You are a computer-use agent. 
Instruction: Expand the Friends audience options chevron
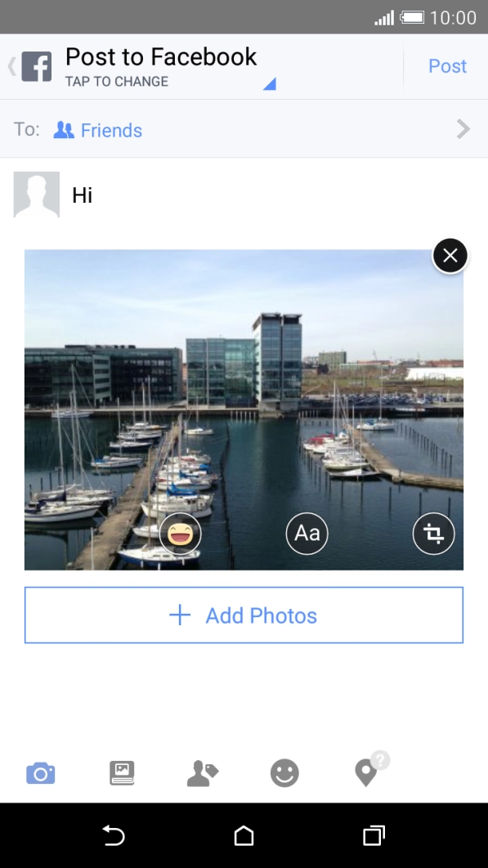[x=463, y=129]
